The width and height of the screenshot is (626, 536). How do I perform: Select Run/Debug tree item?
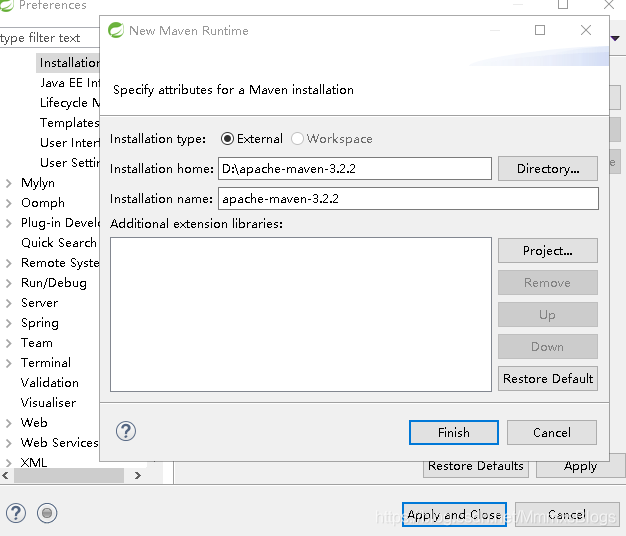pos(54,283)
